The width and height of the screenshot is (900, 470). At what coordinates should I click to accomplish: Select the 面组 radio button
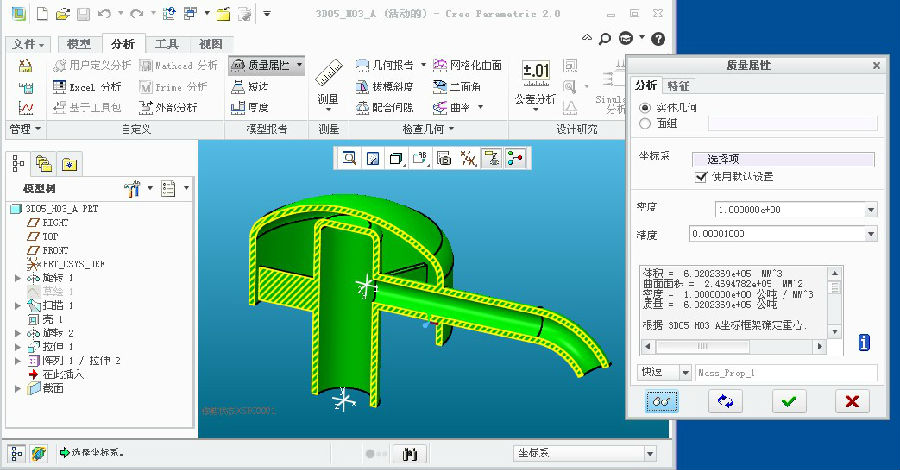coord(645,123)
